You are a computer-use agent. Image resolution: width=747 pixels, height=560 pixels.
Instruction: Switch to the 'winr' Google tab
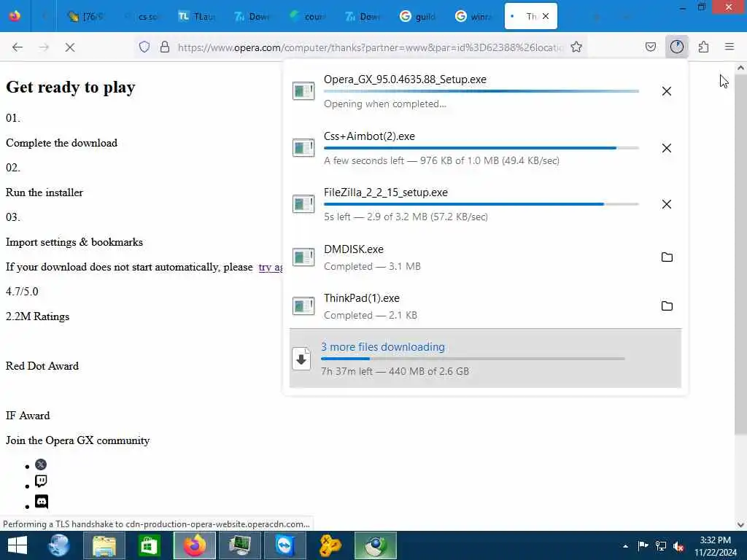tap(473, 17)
